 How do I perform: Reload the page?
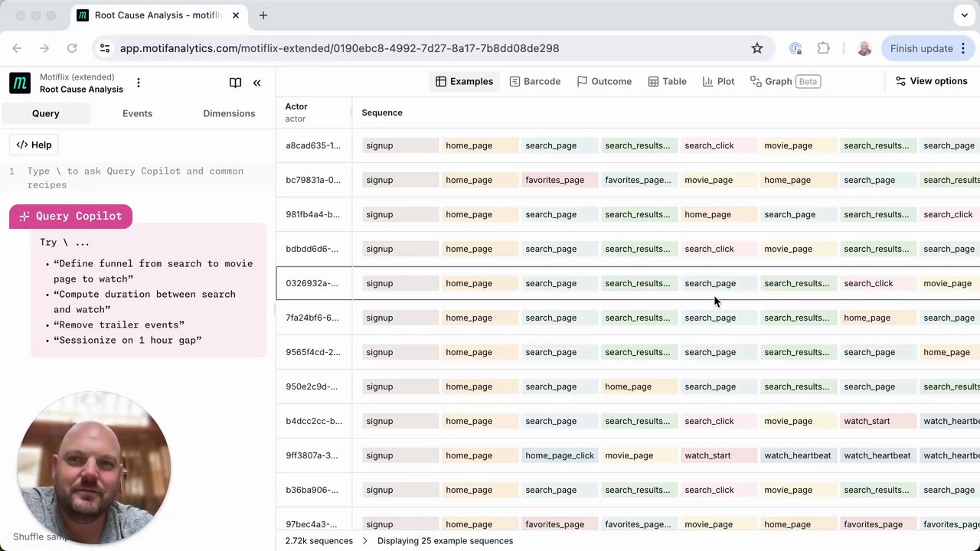coord(72,48)
